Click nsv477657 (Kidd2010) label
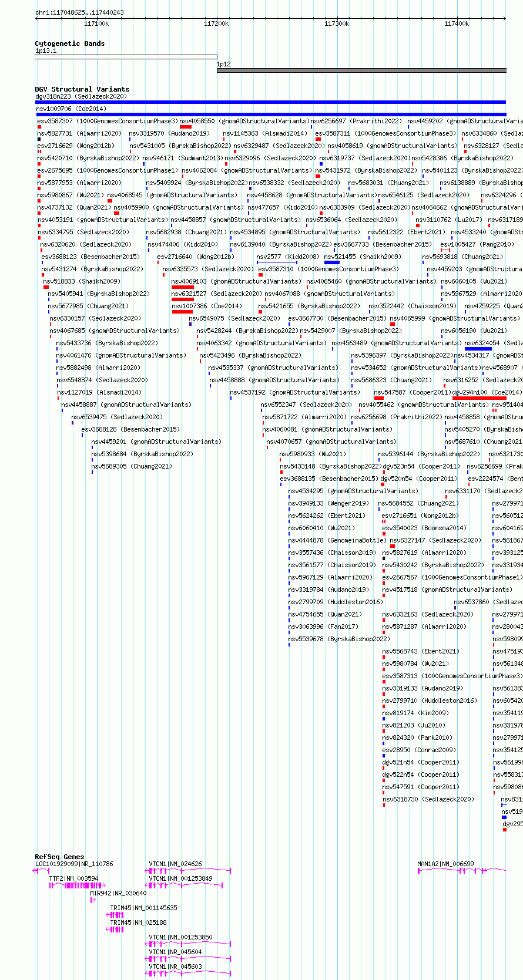The height and width of the screenshot is (980, 523). click(x=283, y=207)
